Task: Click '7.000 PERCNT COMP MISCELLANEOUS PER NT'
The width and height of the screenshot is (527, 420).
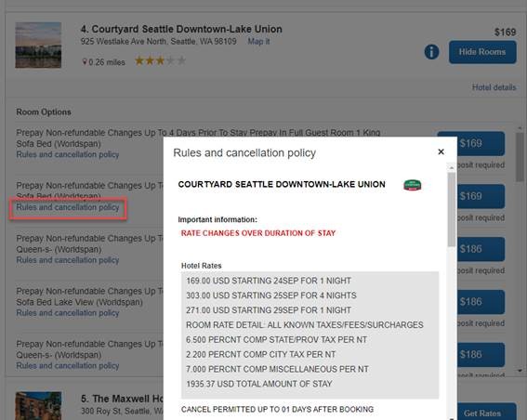Action: pyautogui.click(x=277, y=369)
